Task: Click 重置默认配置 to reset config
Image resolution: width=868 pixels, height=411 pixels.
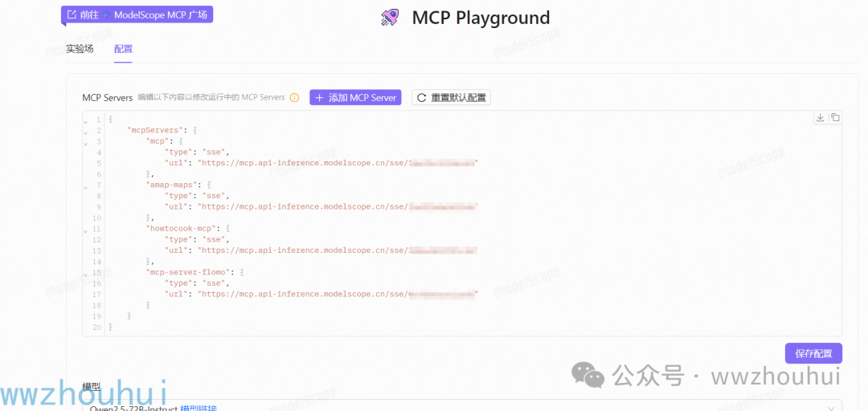Action: [x=451, y=97]
